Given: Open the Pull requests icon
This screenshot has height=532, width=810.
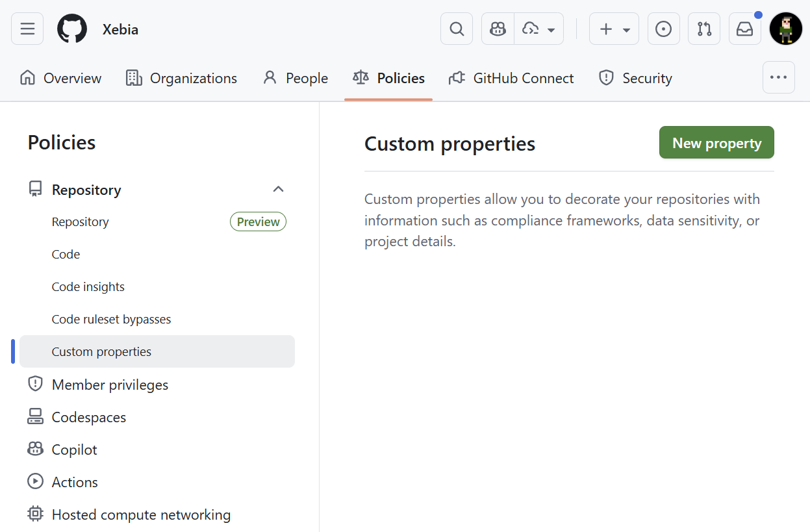Looking at the screenshot, I should tap(704, 29).
